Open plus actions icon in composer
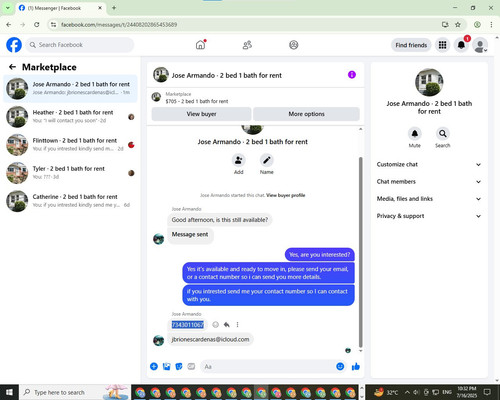The image size is (500, 400). [154, 367]
